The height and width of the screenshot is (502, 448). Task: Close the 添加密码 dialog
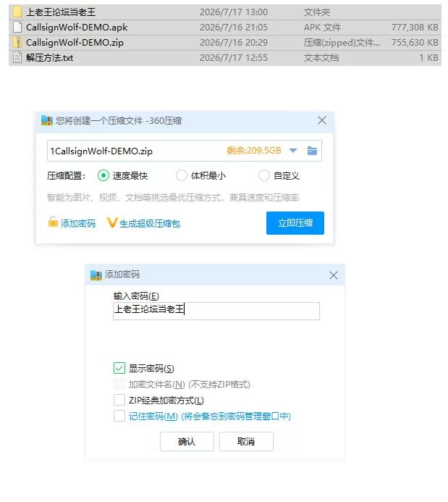pos(334,275)
